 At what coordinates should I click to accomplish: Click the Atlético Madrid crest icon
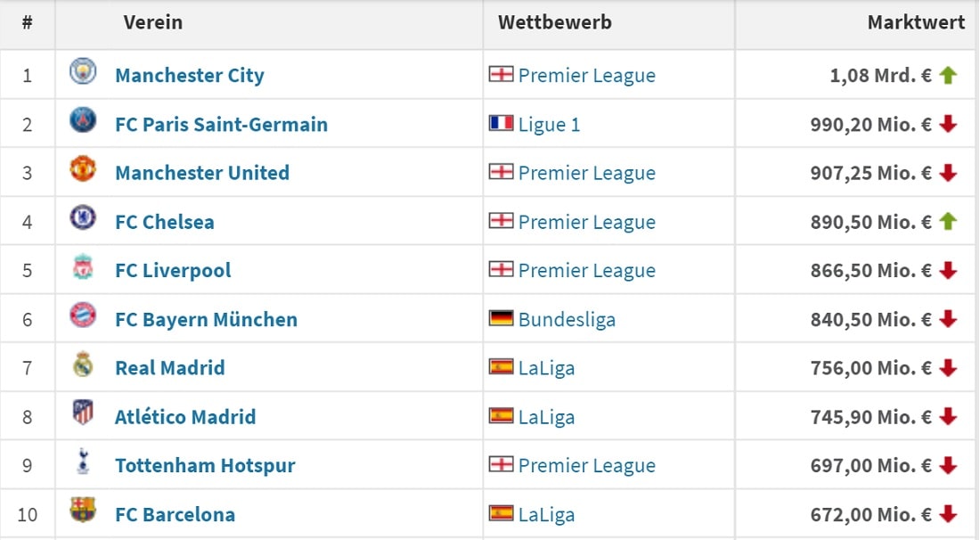click(x=83, y=413)
